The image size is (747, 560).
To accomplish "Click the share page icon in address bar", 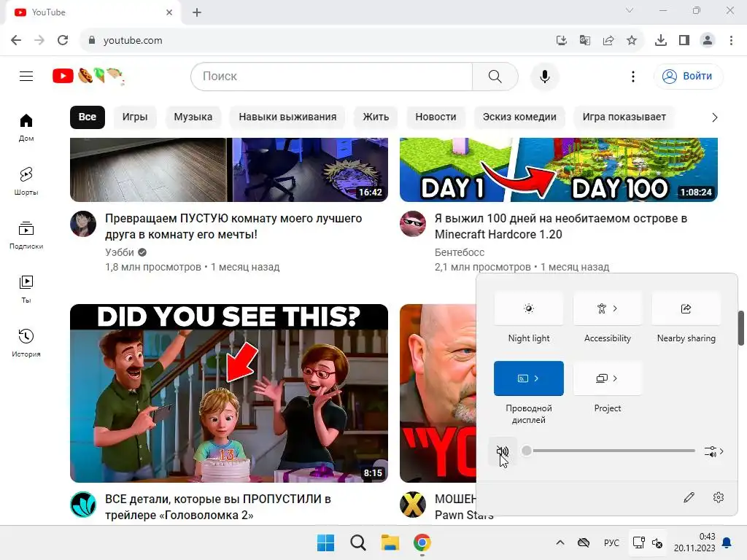I will coord(608,41).
